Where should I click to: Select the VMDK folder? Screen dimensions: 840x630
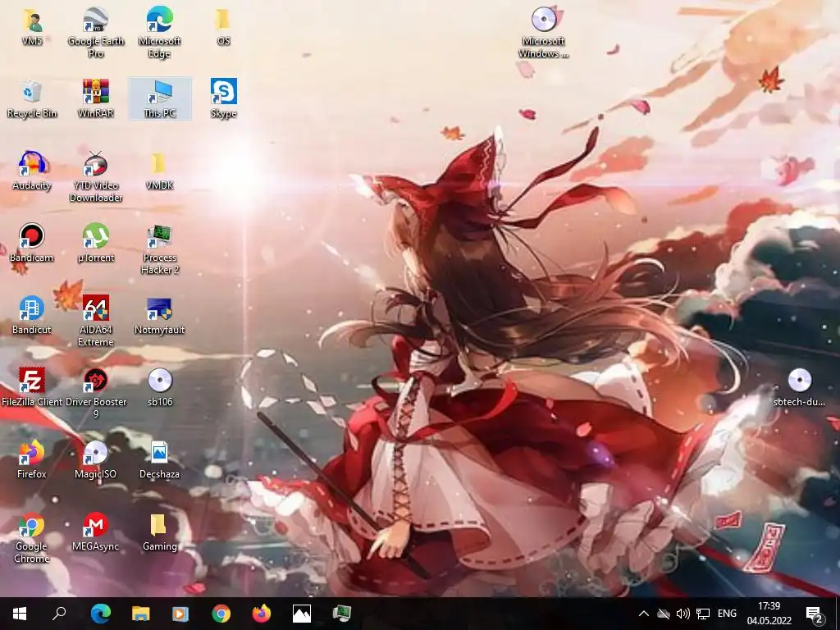160,171
